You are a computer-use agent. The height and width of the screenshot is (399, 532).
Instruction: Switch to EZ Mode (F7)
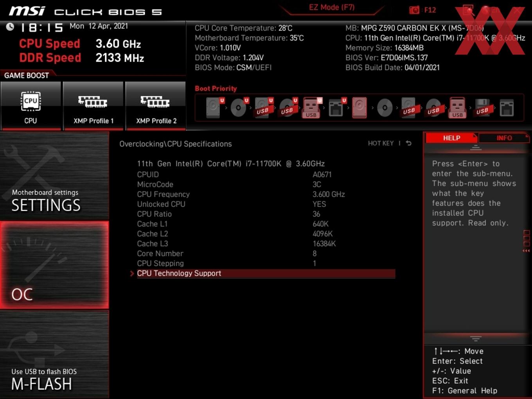[332, 7]
